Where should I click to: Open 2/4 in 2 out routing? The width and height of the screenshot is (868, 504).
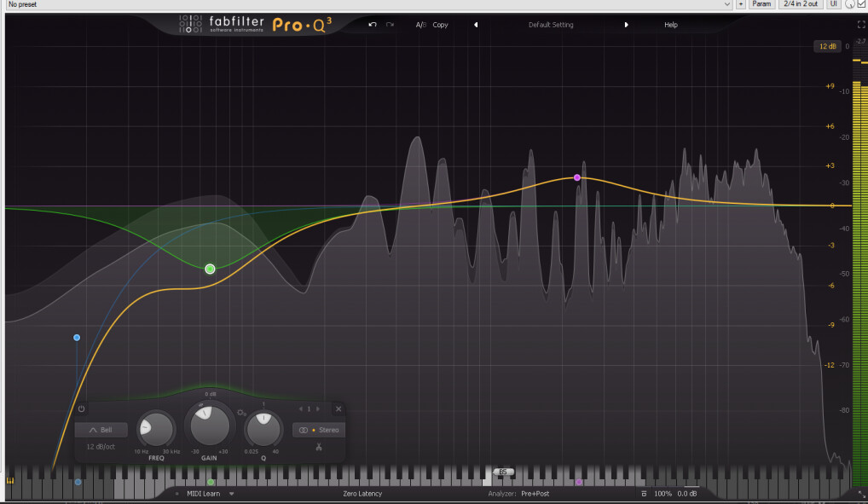pyautogui.click(x=801, y=4)
